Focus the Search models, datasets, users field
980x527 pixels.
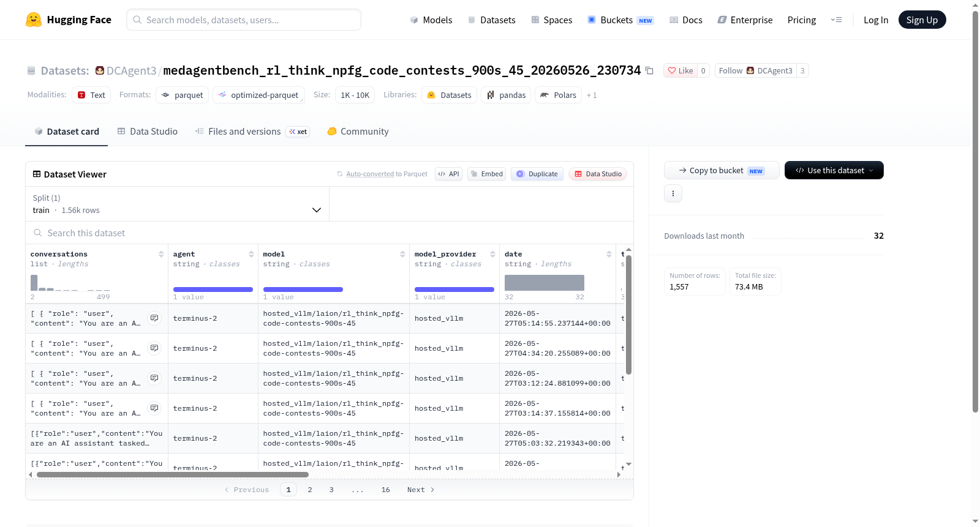point(244,20)
